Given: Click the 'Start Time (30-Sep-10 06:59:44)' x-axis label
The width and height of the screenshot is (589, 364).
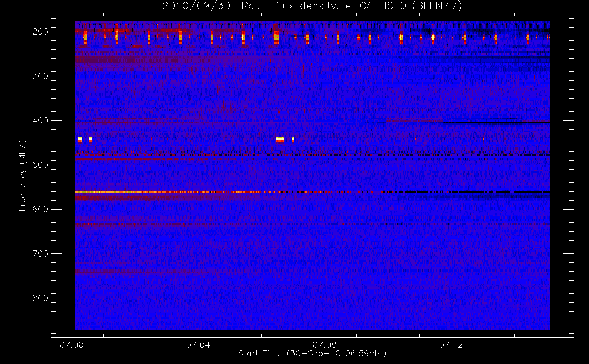Looking at the screenshot, I should click(x=312, y=353).
